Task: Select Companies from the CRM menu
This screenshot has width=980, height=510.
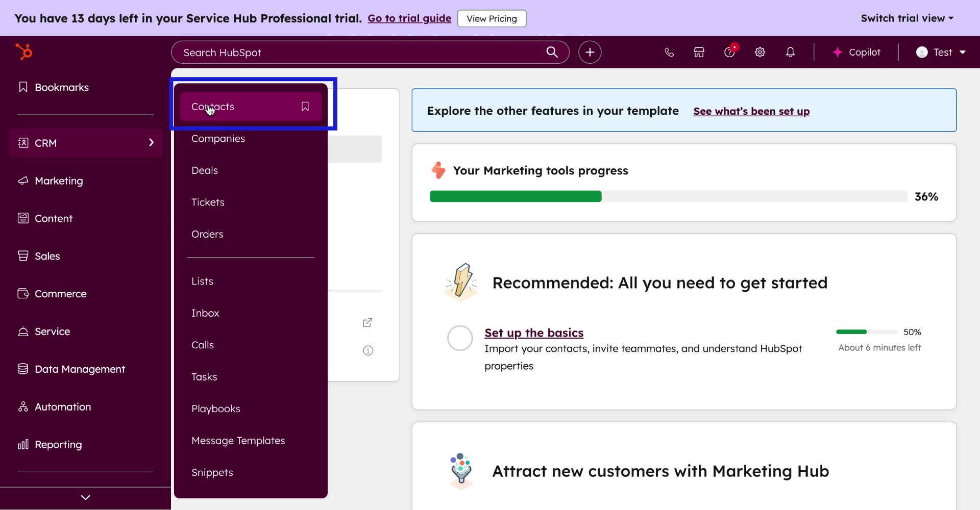Action: tap(218, 138)
